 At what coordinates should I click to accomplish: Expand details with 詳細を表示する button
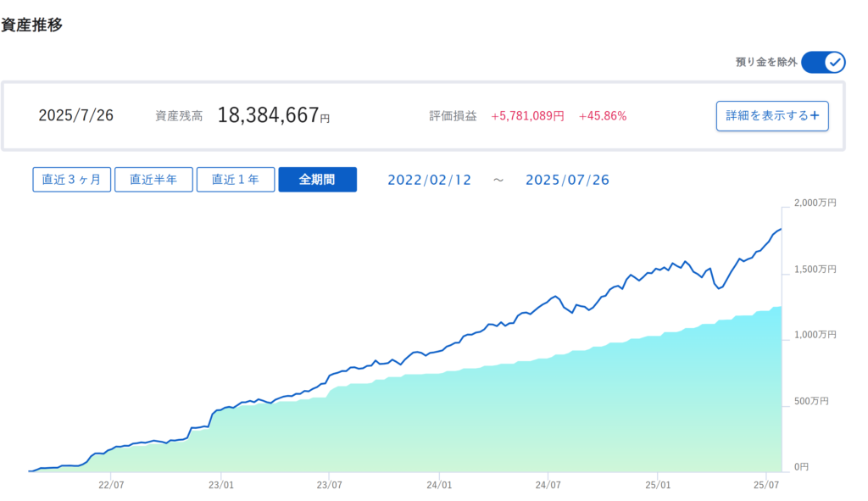(x=772, y=115)
